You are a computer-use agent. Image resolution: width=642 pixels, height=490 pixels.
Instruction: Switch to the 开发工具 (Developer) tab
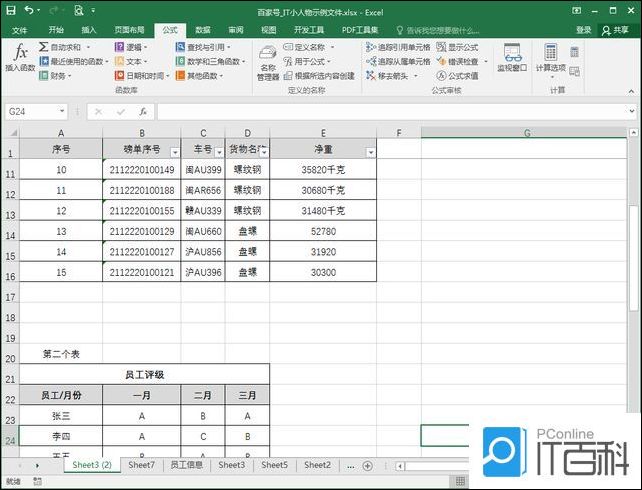tap(309, 30)
